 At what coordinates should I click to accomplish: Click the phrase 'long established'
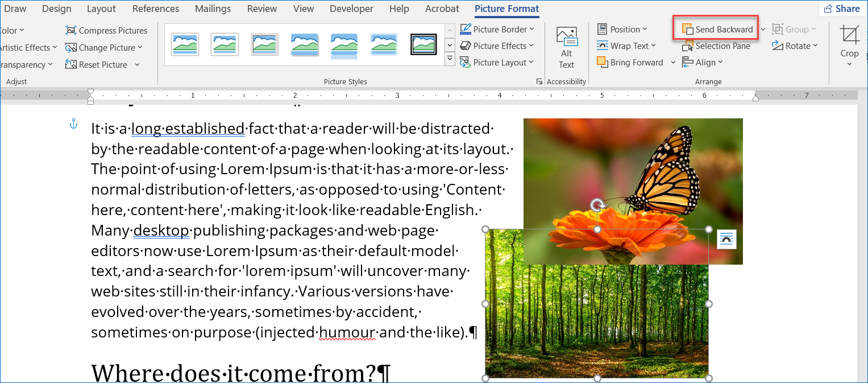[188, 129]
